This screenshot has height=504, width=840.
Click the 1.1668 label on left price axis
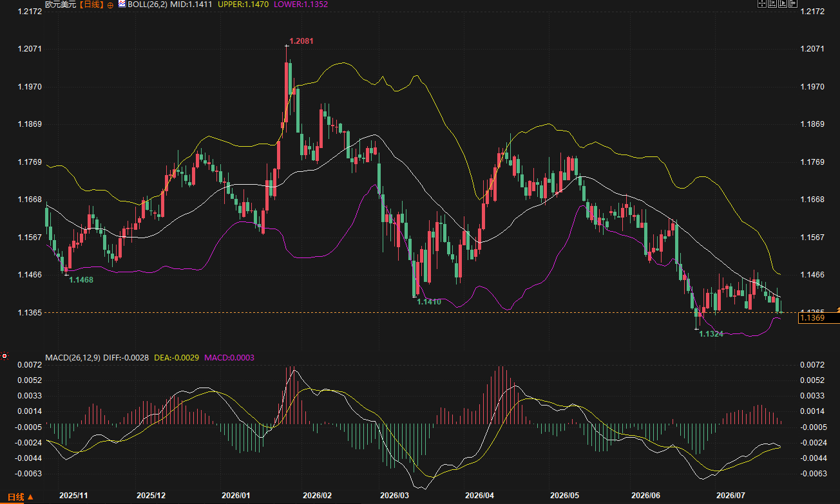tap(30, 200)
